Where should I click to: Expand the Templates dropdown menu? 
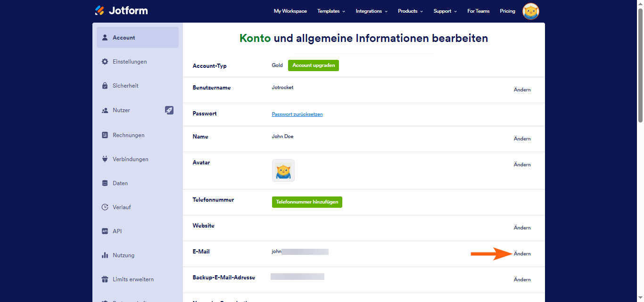[331, 11]
